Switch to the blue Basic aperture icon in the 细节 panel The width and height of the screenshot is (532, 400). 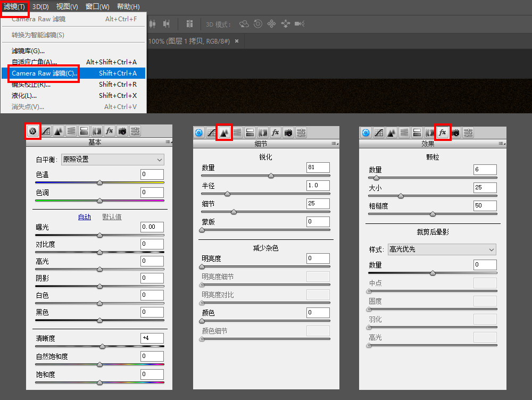click(199, 132)
